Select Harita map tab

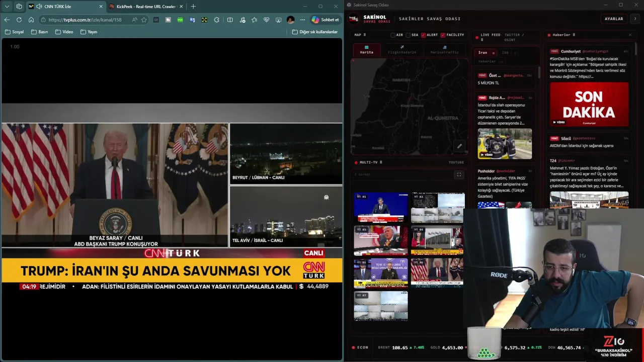[x=366, y=50]
